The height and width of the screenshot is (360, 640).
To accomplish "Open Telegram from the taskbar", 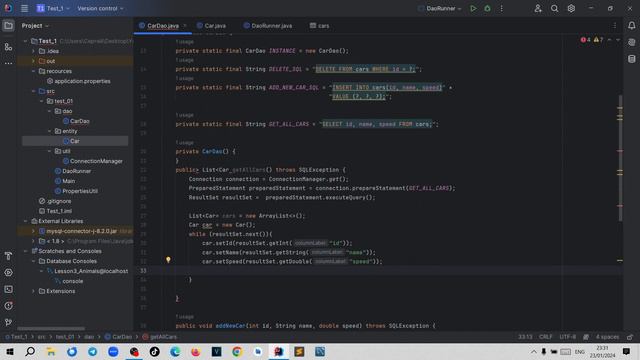I will pos(92,351).
